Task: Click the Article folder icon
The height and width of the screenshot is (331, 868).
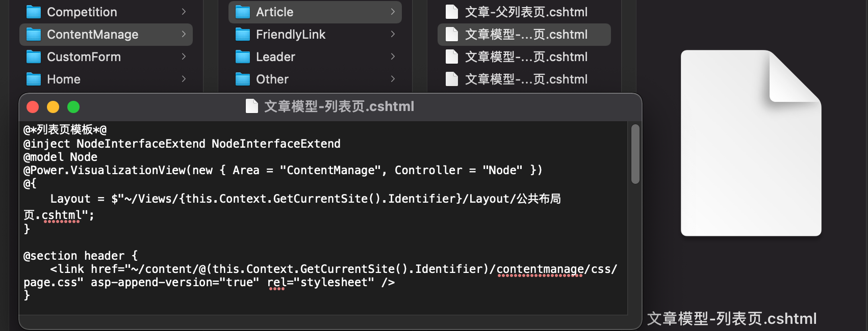Action: pos(243,12)
